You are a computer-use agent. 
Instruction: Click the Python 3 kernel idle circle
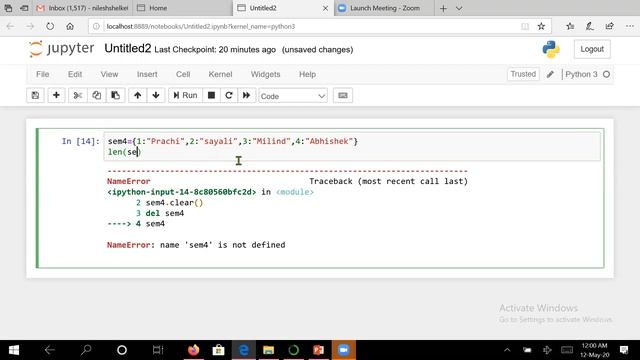pos(607,74)
